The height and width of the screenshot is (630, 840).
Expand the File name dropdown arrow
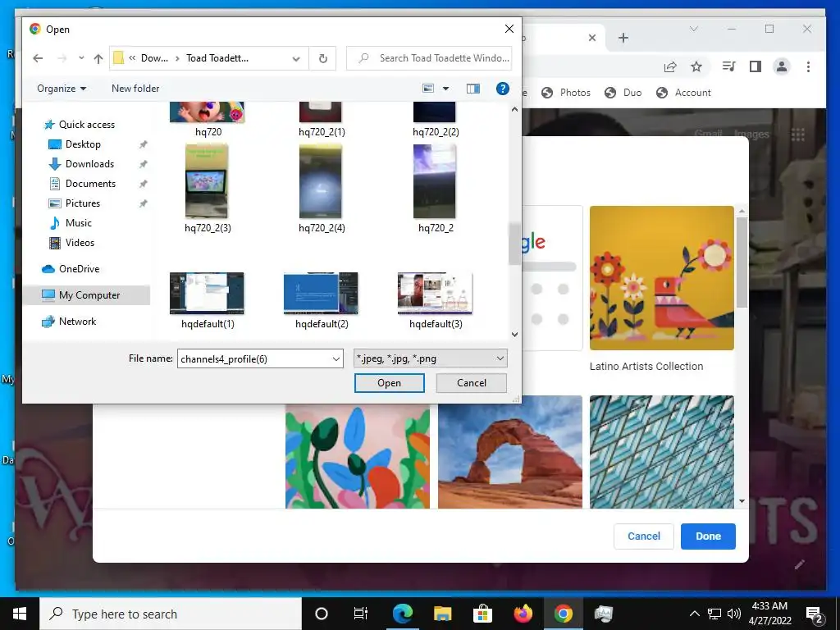click(x=336, y=359)
